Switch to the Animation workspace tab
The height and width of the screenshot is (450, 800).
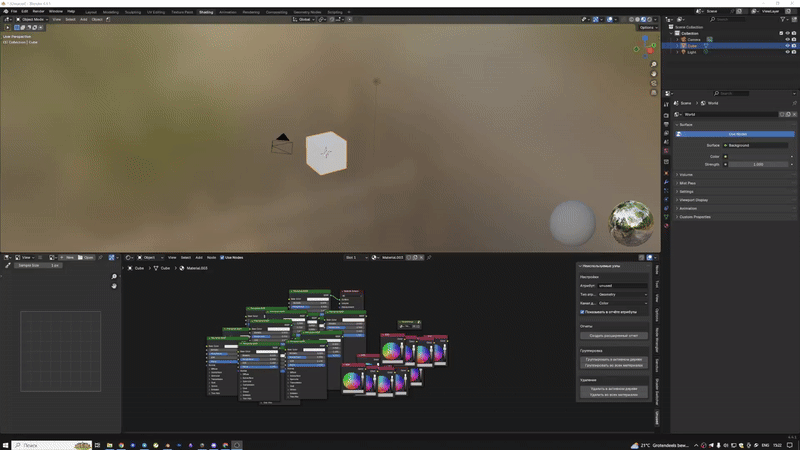pos(229,12)
